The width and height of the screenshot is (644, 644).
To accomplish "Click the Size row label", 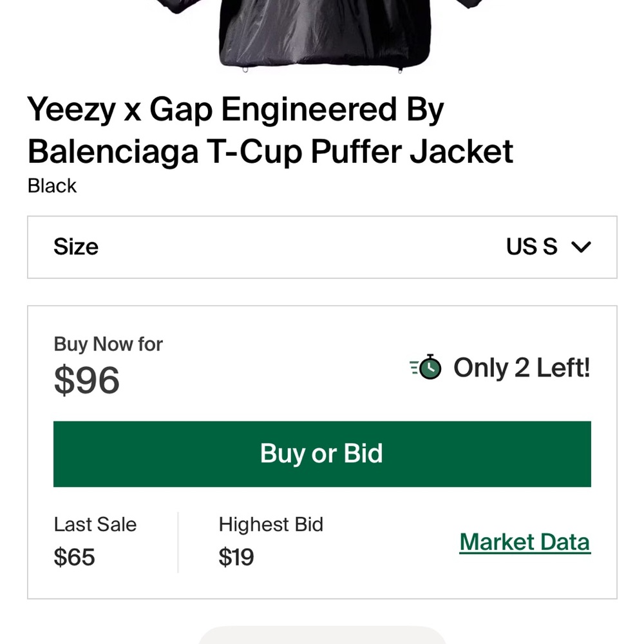I will pyautogui.click(x=75, y=247).
